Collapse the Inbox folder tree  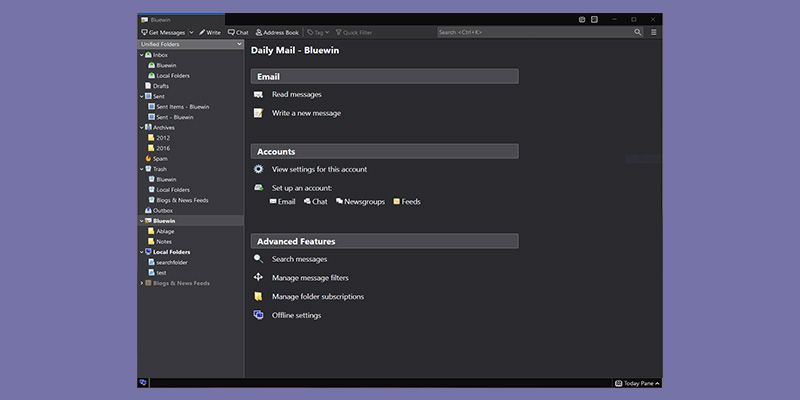[142, 55]
